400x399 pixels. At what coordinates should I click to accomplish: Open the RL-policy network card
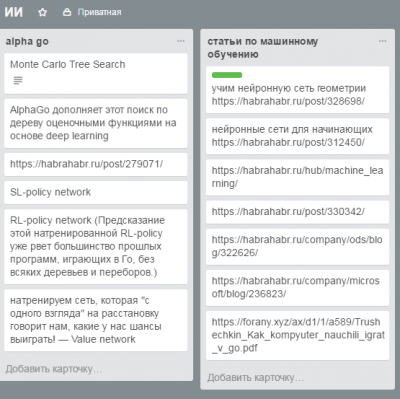96,246
